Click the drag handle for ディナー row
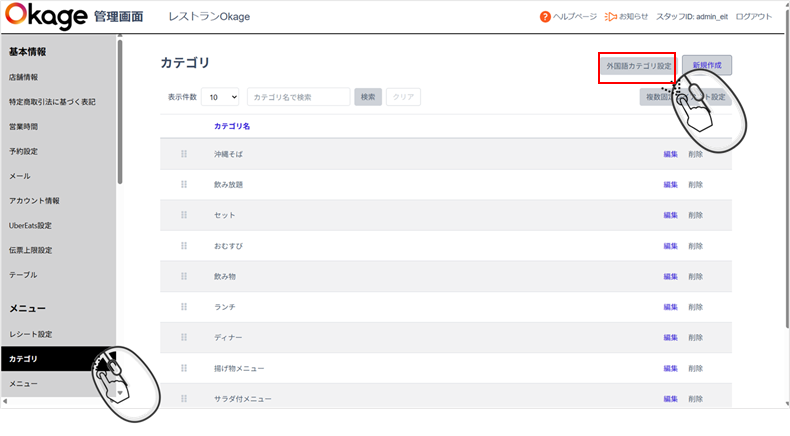This screenshot has width=790, height=436. (x=184, y=337)
